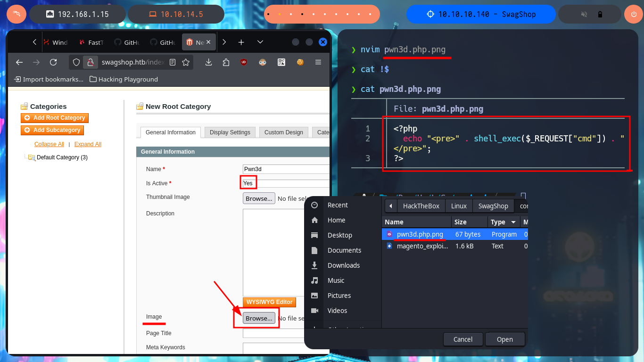Select Music in file dialog sidebar

coord(342,280)
